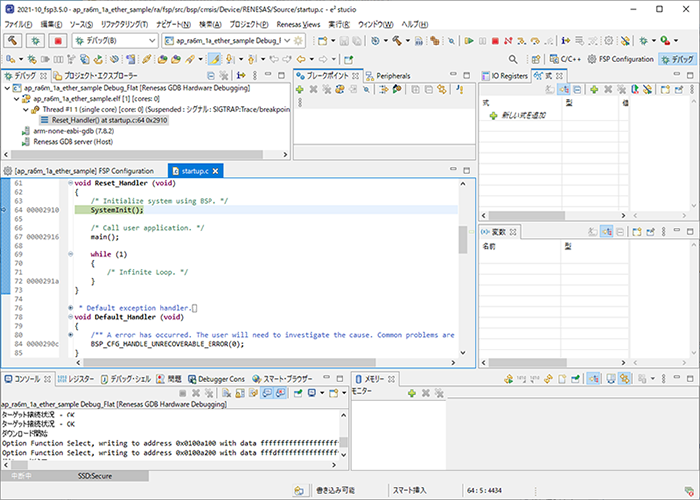700x500 pixels.
Task: Click Debug view horizontal scrollbar
Action: click(137, 154)
